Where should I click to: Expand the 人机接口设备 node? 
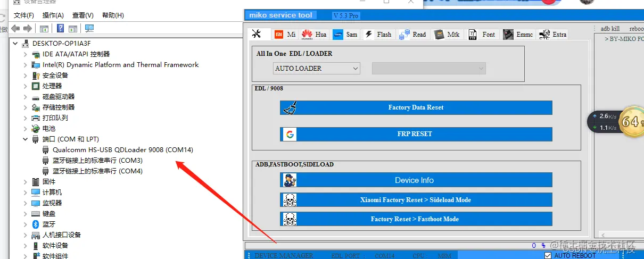[x=25, y=235]
